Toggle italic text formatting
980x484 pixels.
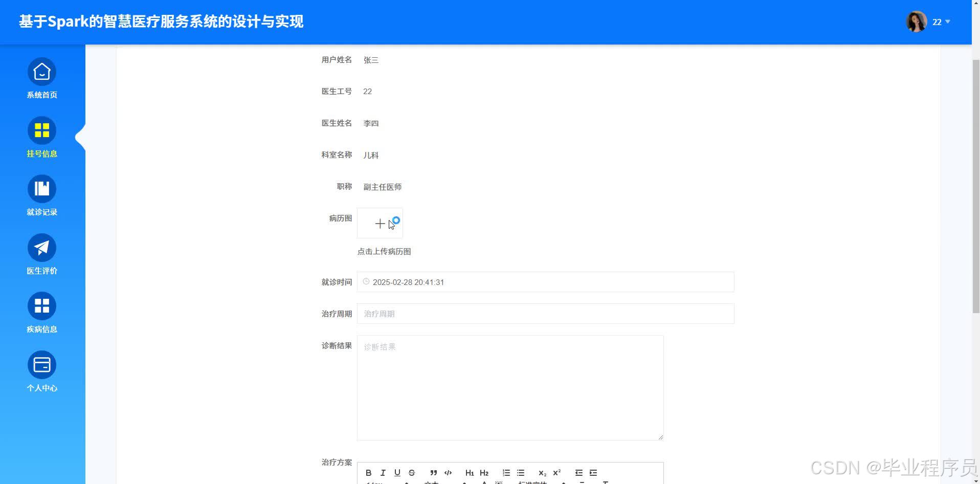pyautogui.click(x=383, y=472)
